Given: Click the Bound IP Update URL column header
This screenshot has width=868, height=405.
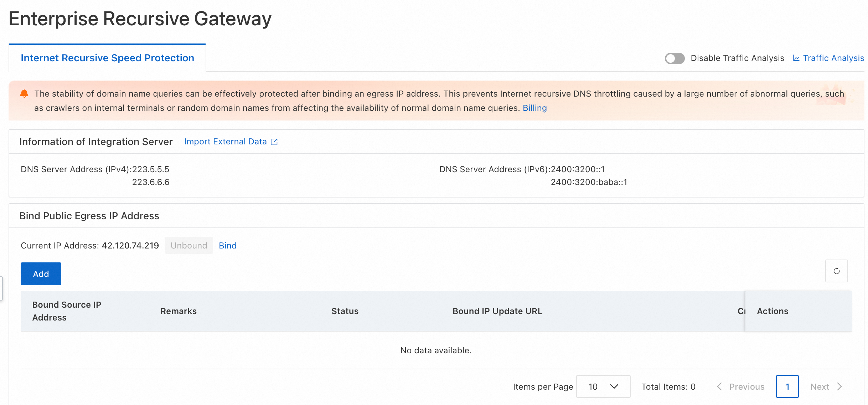Looking at the screenshot, I should click(497, 311).
